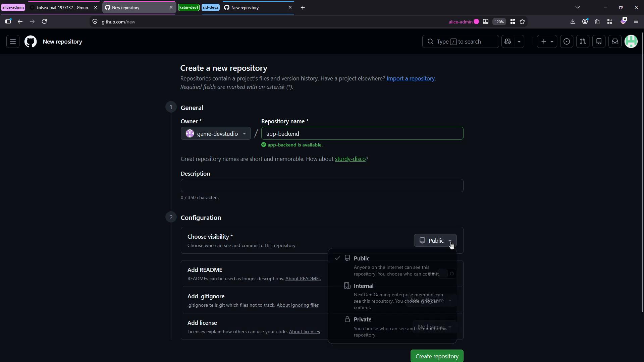
Task: Open the About ignoring files link
Action: click(x=298, y=305)
